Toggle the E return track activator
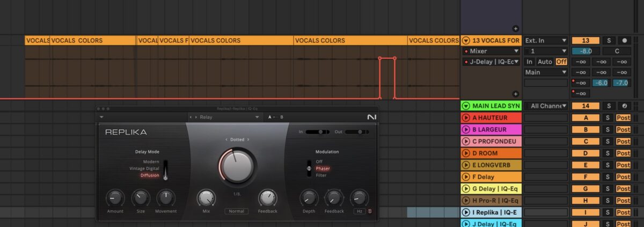The height and width of the screenshot is (227, 644). coord(586,165)
